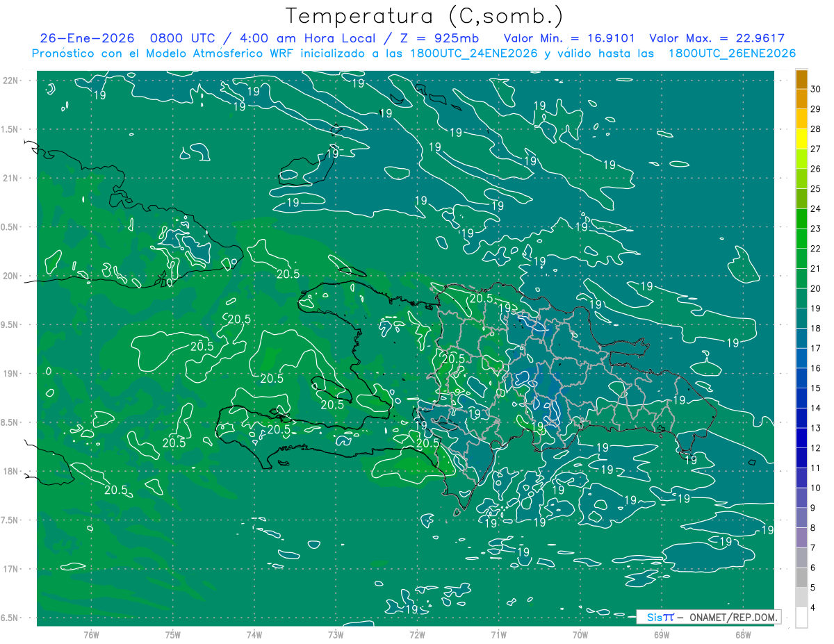The height and width of the screenshot is (644, 834).
Task: Click the '7.5N' latitude axis label
Action: click(x=10, y=520)
